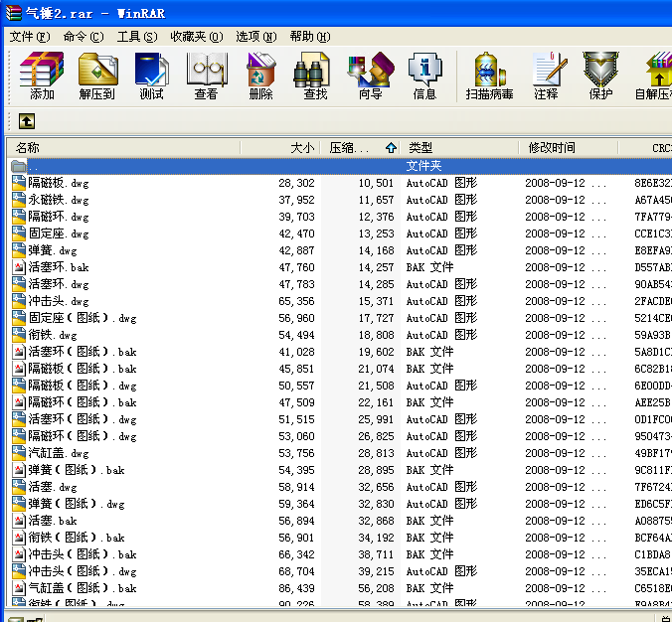This screenshot has width=672, height=622.
Task: Sort by 压缩 size column header
Action: tap(360, 148)
